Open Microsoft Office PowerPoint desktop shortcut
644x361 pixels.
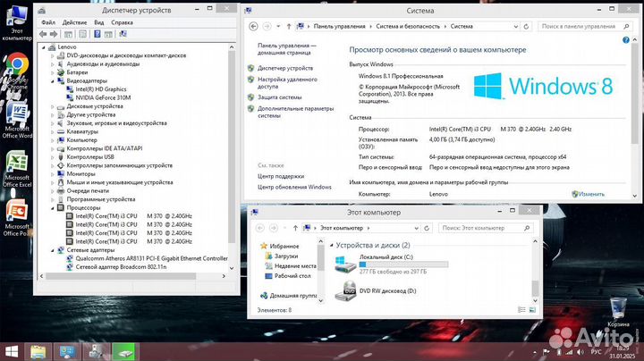pos(17,217)
